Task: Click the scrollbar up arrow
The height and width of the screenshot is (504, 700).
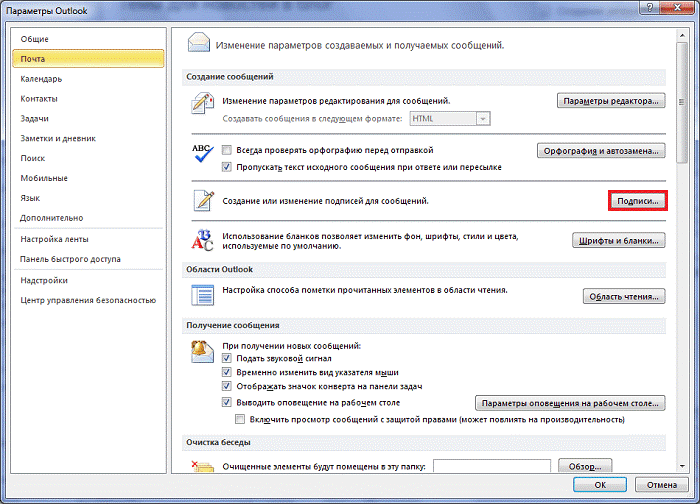Action: pyautogui.click(x=682, y=35)
